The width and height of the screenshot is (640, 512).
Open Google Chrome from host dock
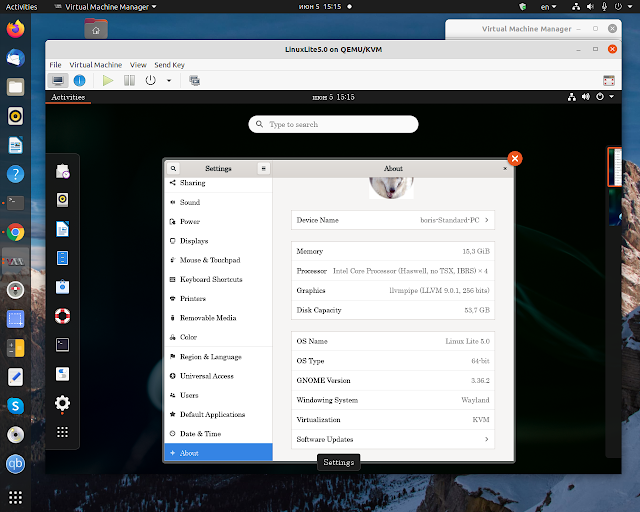(x=16, y=232)
